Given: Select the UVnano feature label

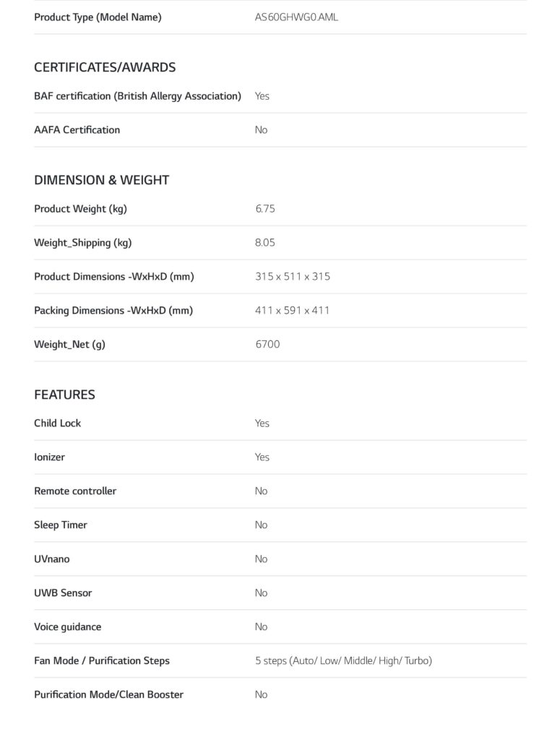Looking at the screenshot, I should click(x=52, y=559).
